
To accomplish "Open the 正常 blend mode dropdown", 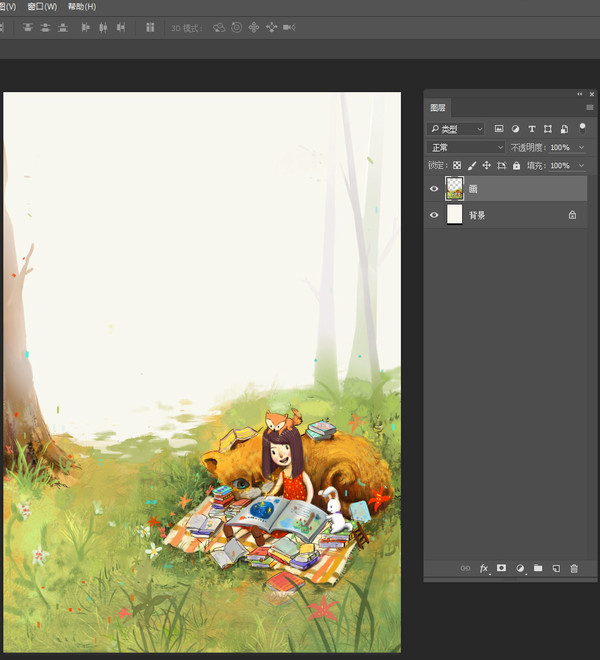I will 466,147.
